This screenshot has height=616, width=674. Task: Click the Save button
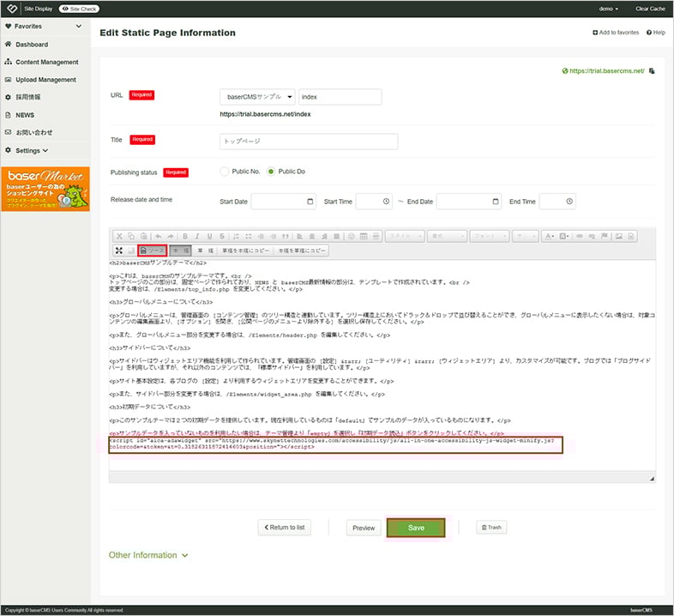click(416, 528)
